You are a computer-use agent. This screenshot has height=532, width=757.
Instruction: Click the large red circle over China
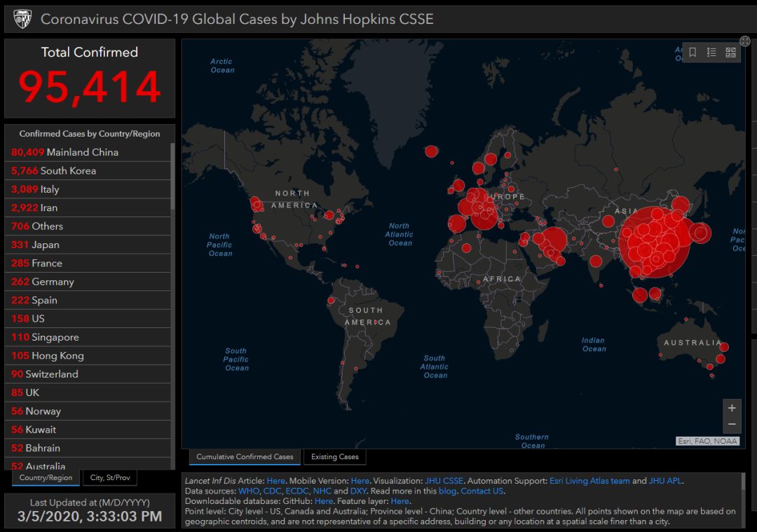click(655, 243)
